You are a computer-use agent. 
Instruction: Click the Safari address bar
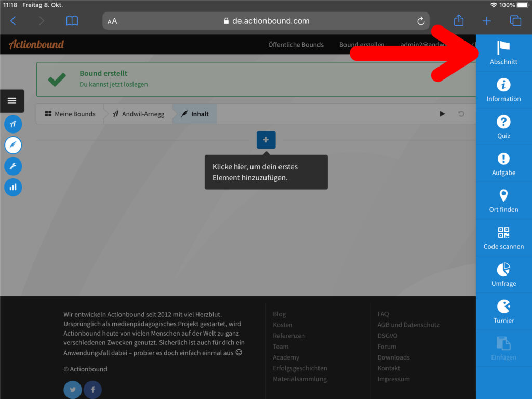[x=266, y=21]
